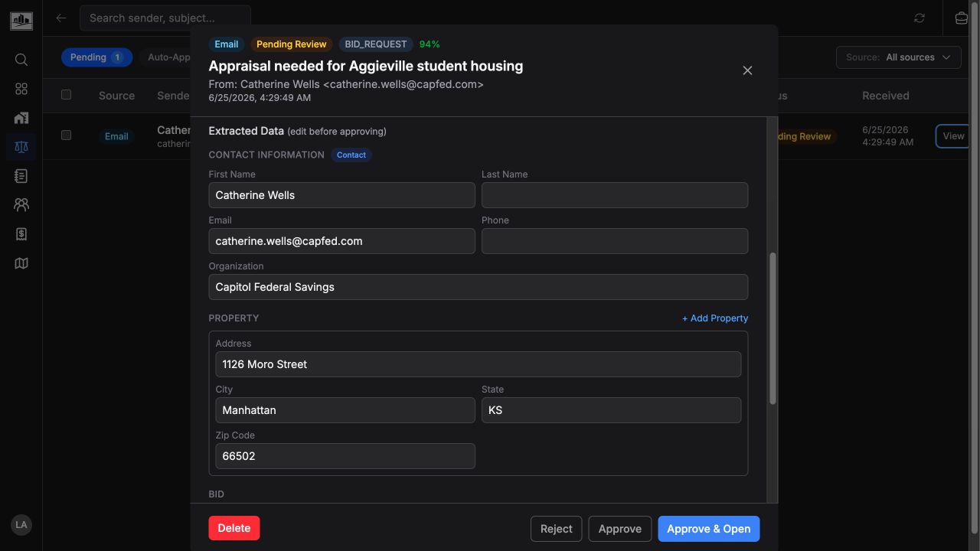The image size is (980, 551).
Task: Click the search sender, subject box
Action: (x=165, y=18)
